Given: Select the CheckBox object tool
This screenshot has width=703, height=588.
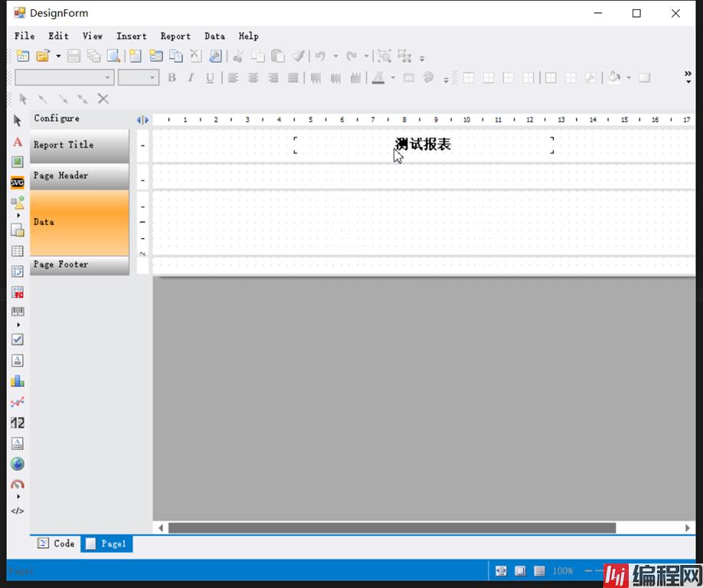Looking at the screenshot, I should click(18, 339).
